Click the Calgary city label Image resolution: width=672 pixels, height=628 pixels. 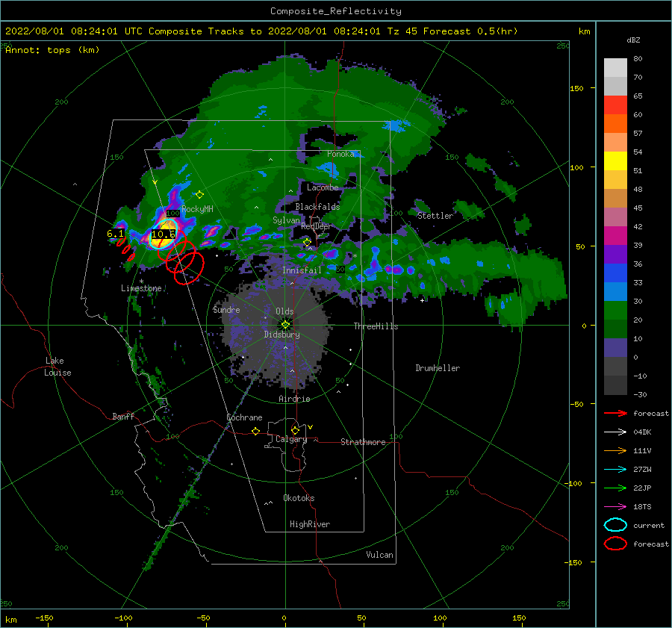[x=291, y=439]
